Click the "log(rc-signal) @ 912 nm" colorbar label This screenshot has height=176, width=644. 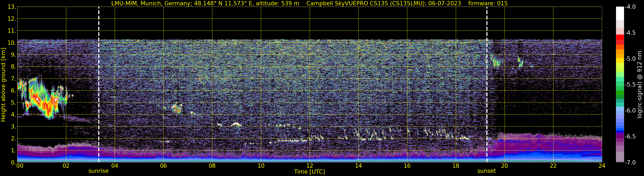pos(640,85)
